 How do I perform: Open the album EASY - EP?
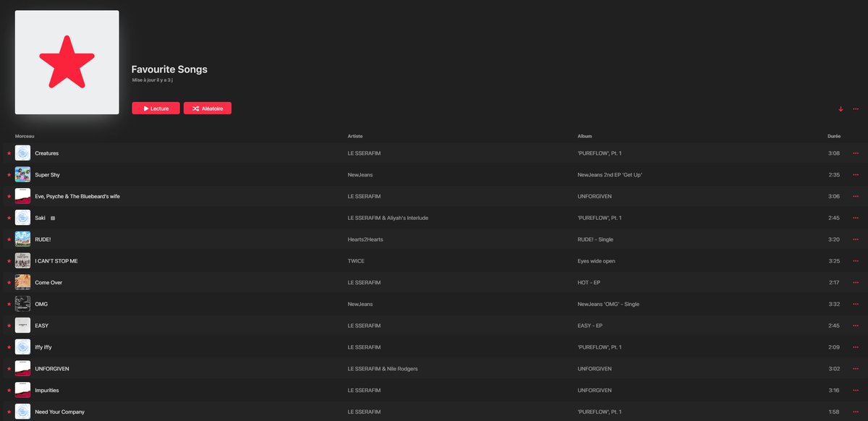pyautogui.click(x=590, y=326)
